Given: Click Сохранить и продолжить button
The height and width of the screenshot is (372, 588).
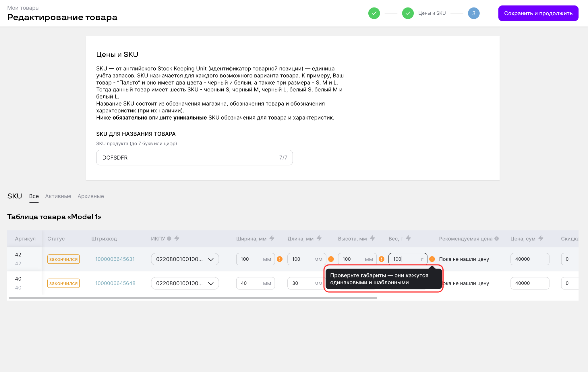Looking at the screenshot, I should 538,13.
